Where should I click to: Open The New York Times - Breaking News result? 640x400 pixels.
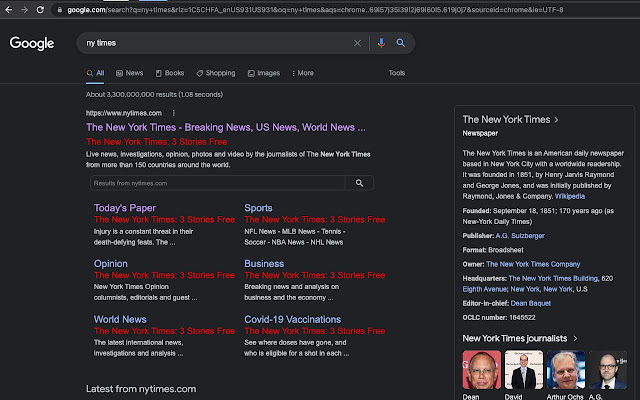tap(226, 127)
